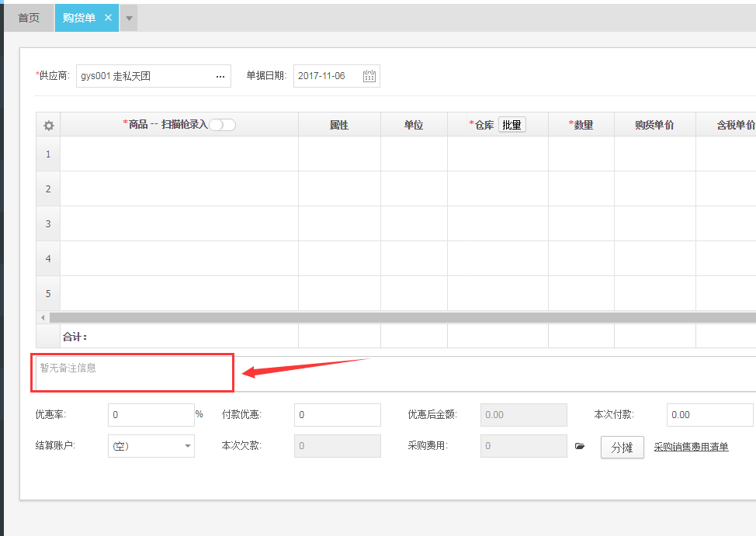
Task: Click the 数量 column header
Action: tap(581, 125)
